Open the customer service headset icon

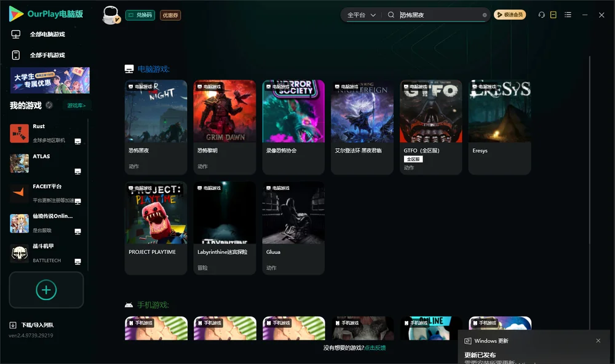(541, 15)
